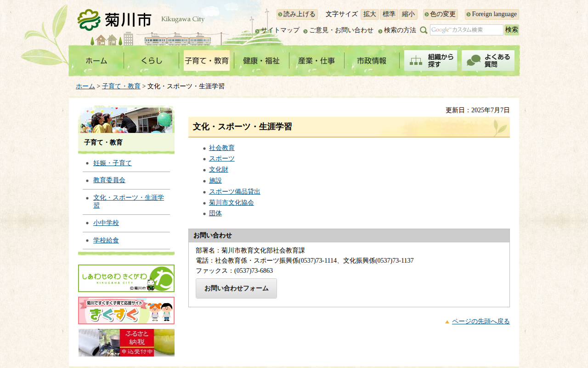Shrink text size with 縮小
Image resolution: width=588 pixels, height=368 pixels.
pos(408,14)
